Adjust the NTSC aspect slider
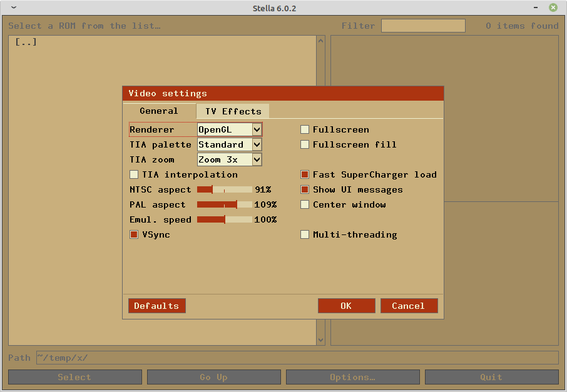This screenshot has height=392, width=567. pyautogui.click(x=225, y=189)
